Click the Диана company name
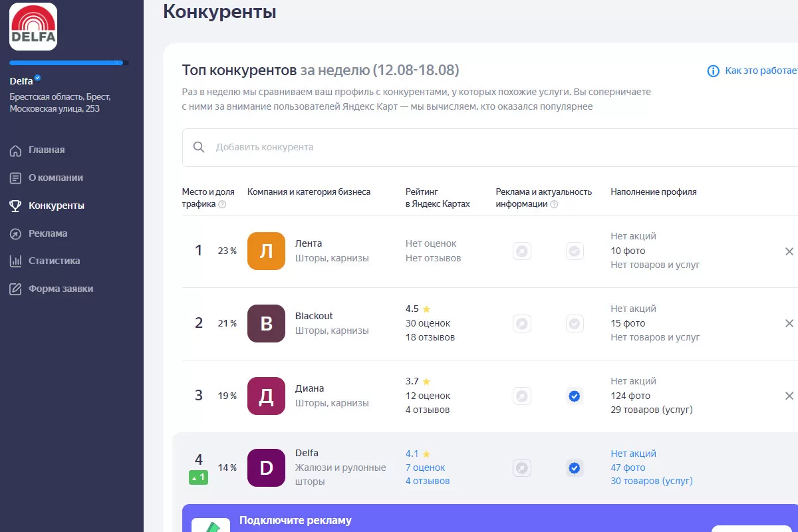The height and width of the screenshot is (532, 798). pos(310,388)
